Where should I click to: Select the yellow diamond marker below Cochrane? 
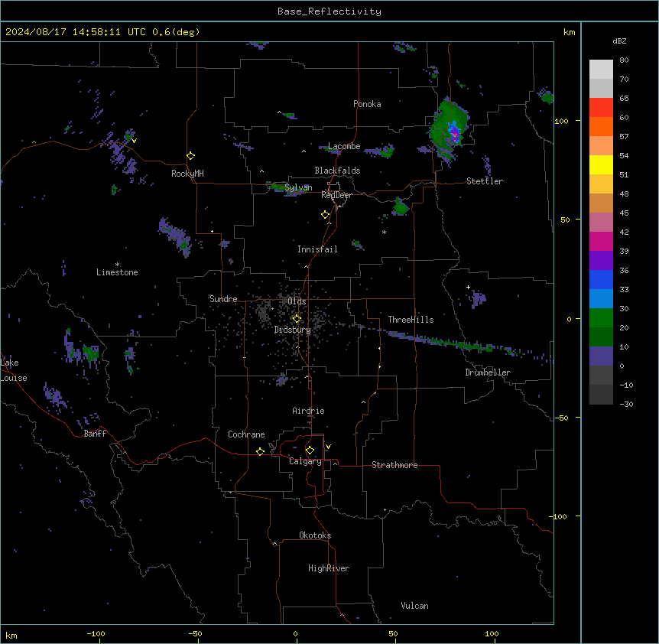pyautogui.click(x=260, y=451)
